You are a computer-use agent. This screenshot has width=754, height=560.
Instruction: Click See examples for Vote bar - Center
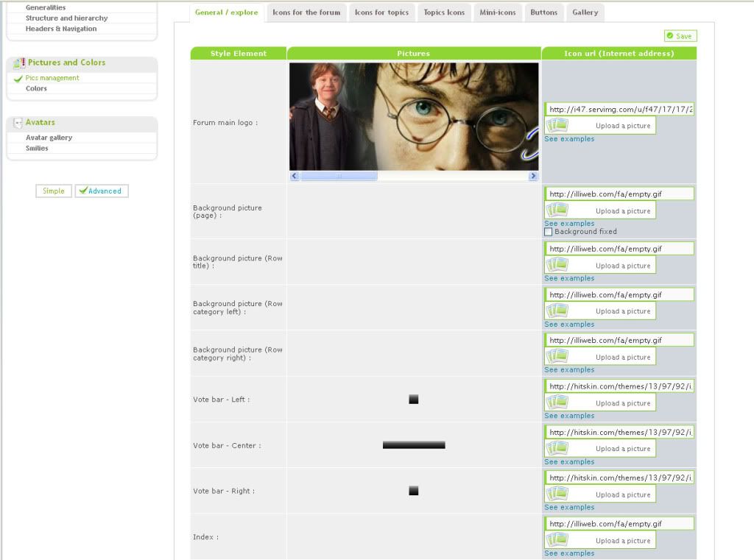click(x=569, y=462)
